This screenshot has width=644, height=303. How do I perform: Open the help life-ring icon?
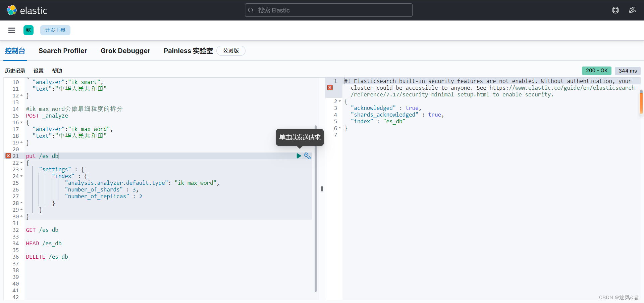pos(616,10)
